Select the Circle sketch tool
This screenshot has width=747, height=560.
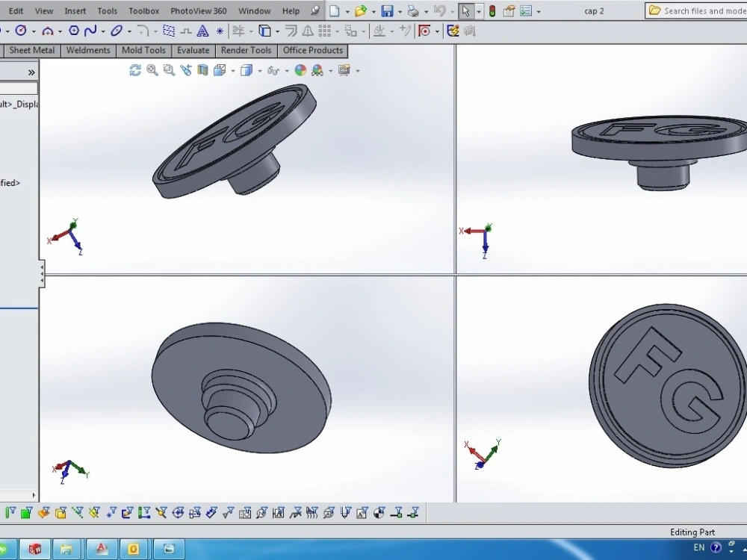[x=20, y=31]
